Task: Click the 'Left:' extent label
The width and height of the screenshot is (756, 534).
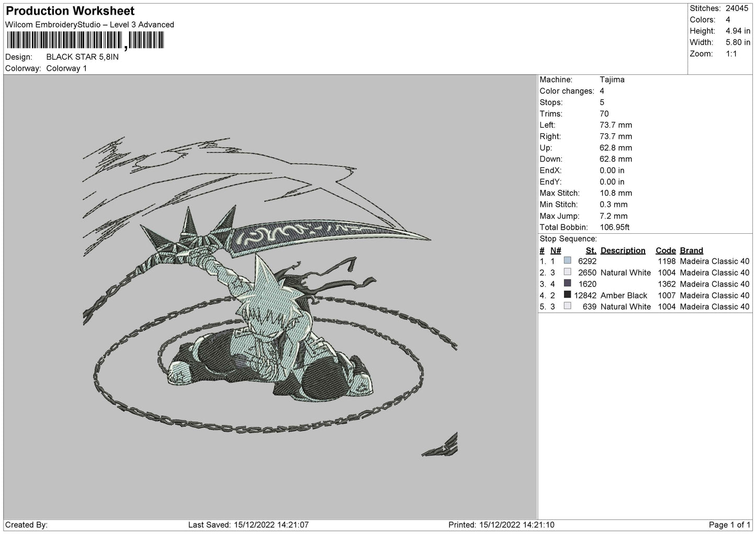Action: click(x=548, y=125)
